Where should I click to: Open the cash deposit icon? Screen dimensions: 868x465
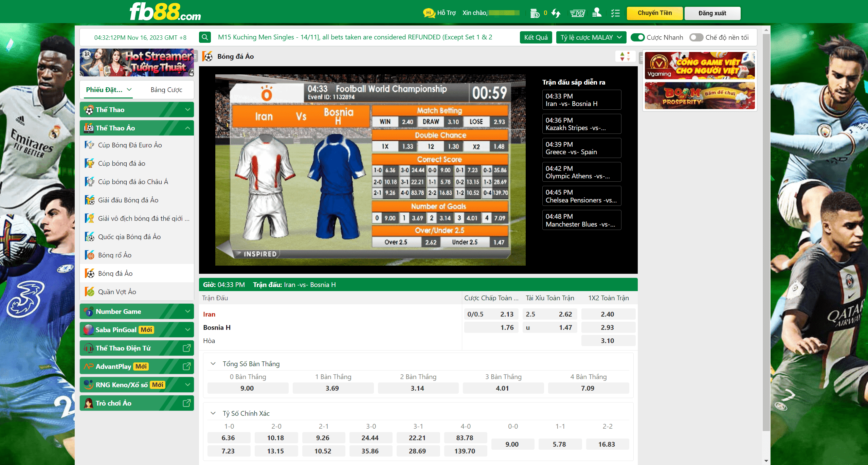[577, 13]
